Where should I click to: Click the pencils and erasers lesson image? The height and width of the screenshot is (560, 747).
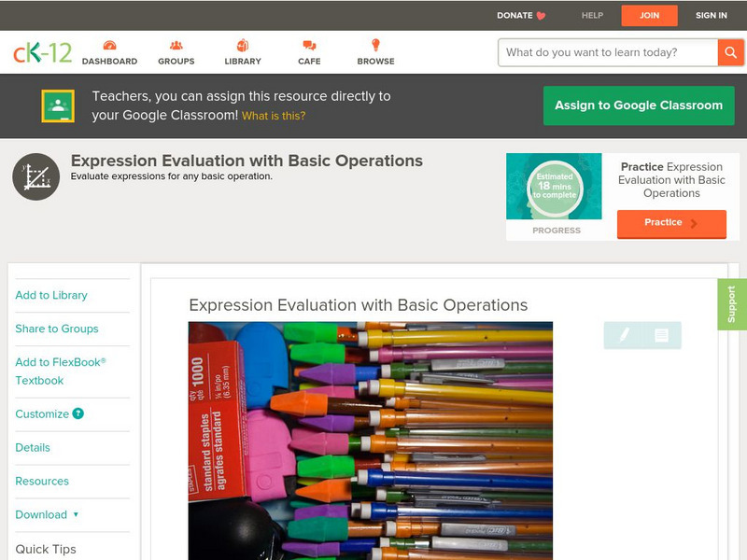pos(371,441)
